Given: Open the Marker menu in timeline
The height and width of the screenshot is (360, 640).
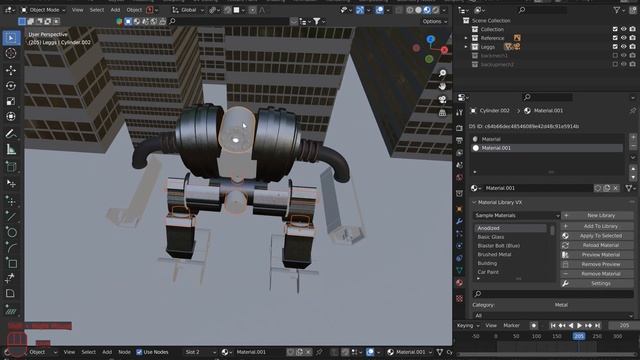Looking at the screenshot, I should pos(511,326).
